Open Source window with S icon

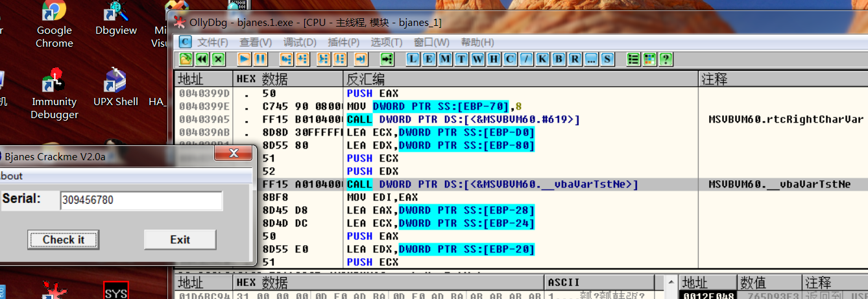click(608, 60)
